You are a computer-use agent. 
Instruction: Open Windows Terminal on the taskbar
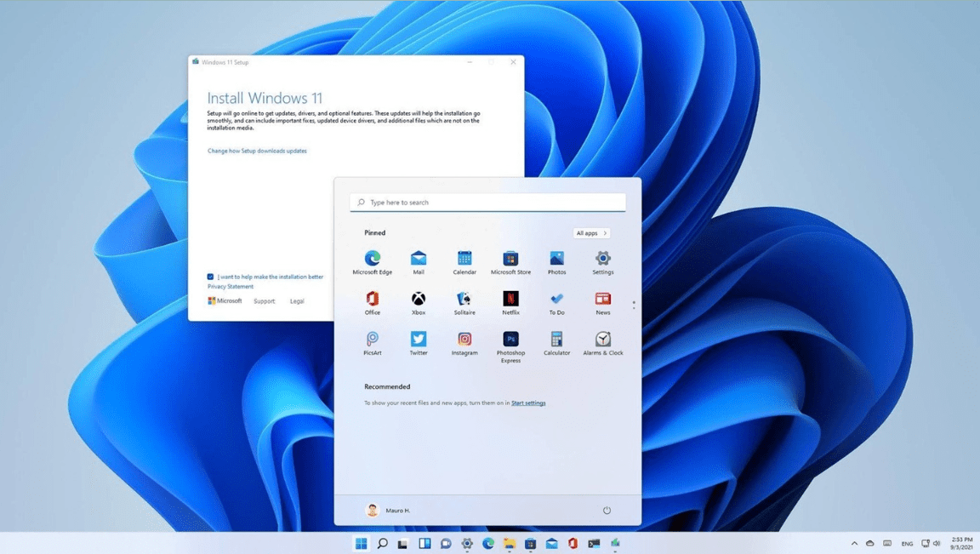(x=594, y=544)
